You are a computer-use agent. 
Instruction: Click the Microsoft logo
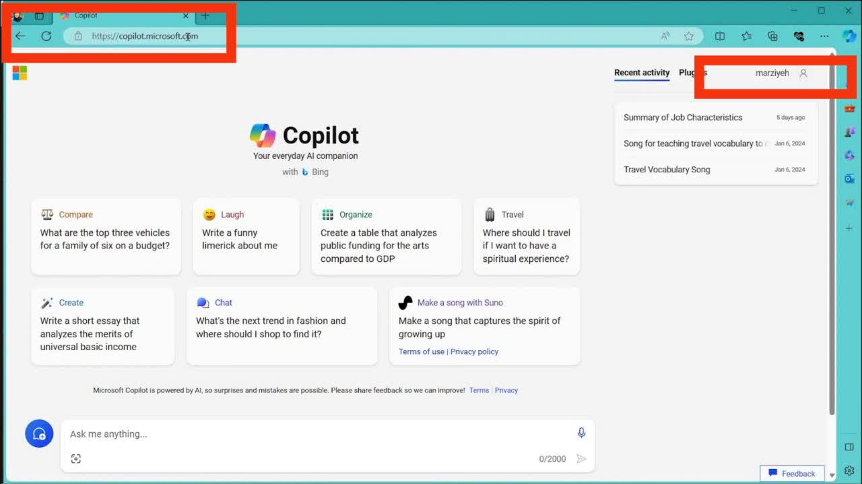coord(20,73)
